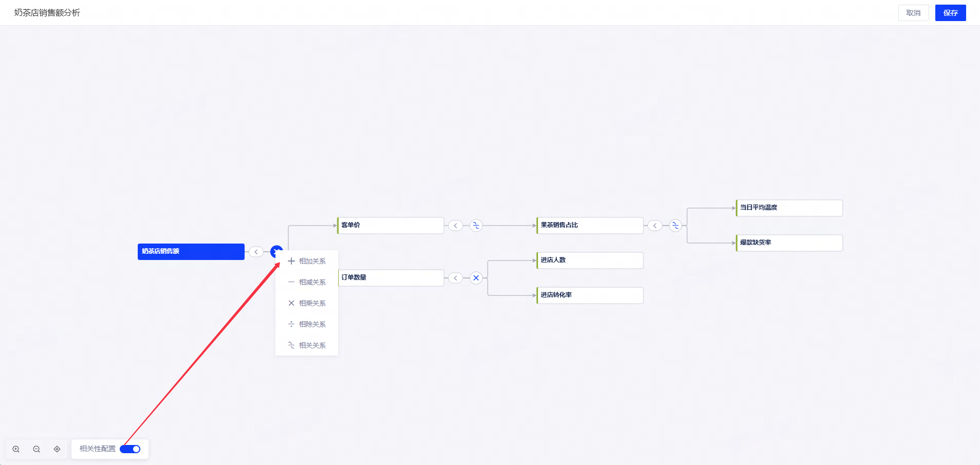Click the 保存 button

click(950, 13)
